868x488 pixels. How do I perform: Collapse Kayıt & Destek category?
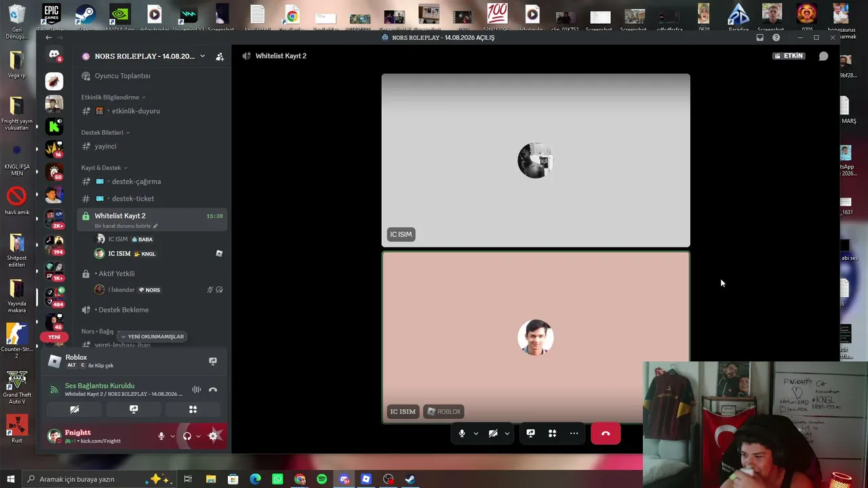pos(104,167)
